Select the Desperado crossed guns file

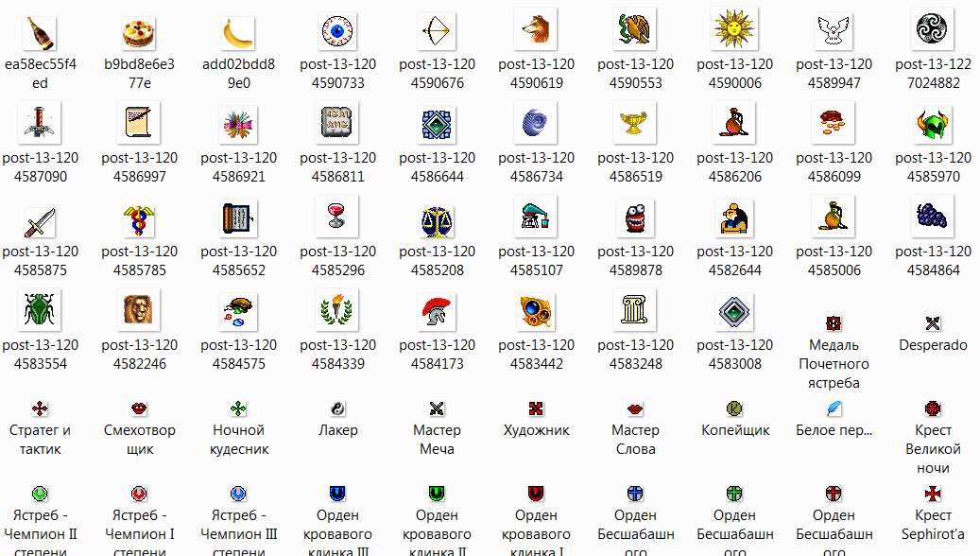point(933,323)
